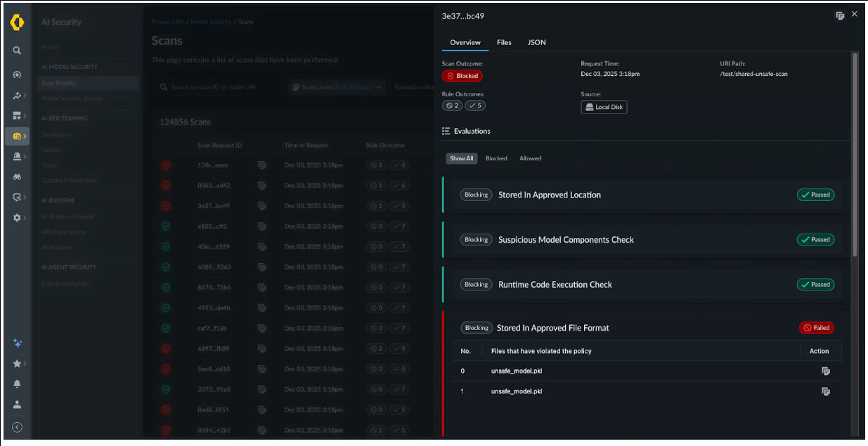The height and width of the screenshot is (446, 868).
Task: Click the binoculars icon in sidebar
Action: pyautogui.click(x=17, y=177)
